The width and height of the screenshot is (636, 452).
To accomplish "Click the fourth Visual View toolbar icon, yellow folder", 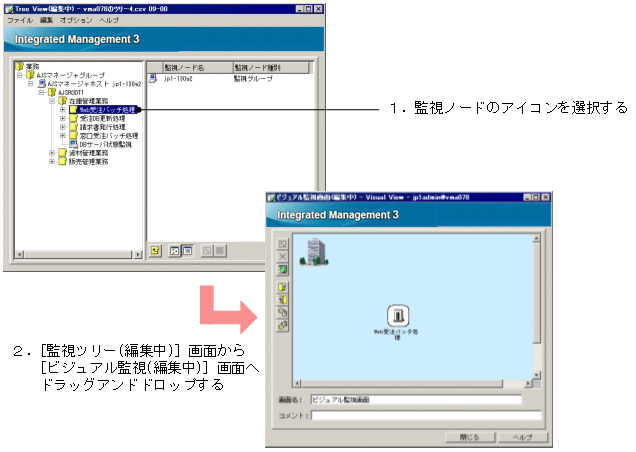I will click(x=282, y=287).
